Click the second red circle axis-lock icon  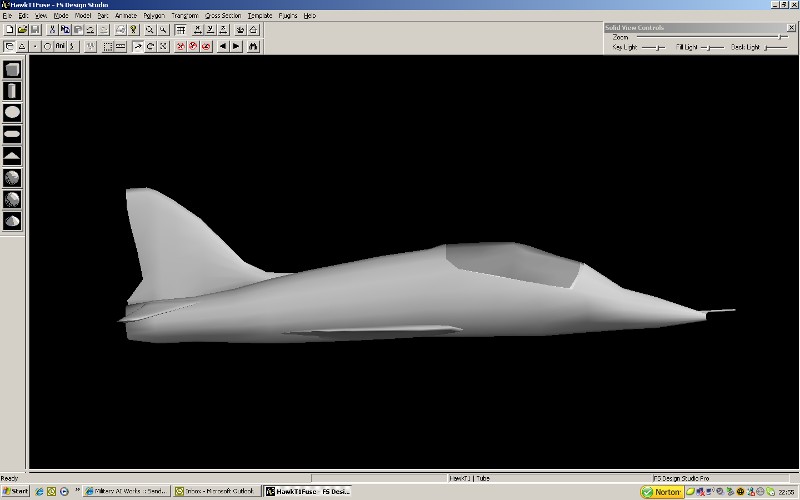[193, 46]
